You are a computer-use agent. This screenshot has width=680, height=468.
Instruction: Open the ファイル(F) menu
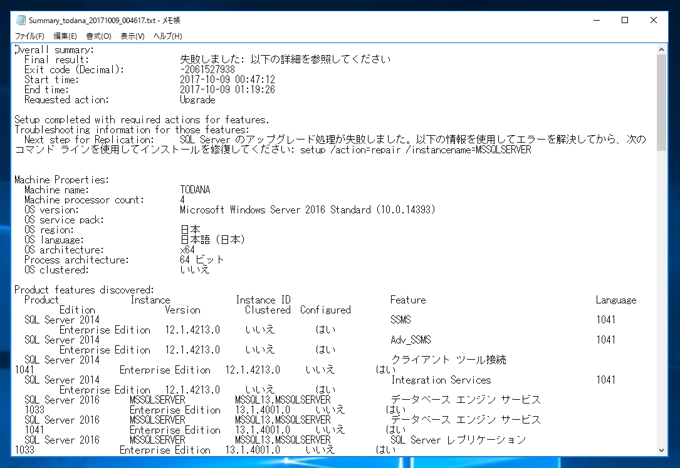[x=29, y=36]
